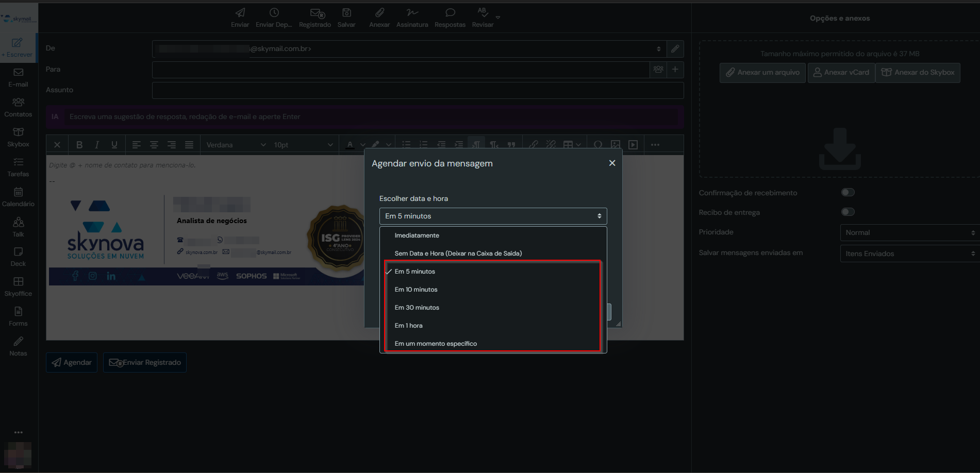
Task: Toggle bold formatting in editor
Action: [x=79, y=145]
